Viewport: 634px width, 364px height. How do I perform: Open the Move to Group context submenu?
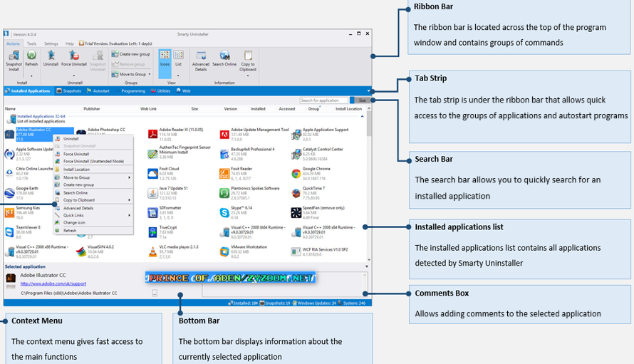(93, 177)
